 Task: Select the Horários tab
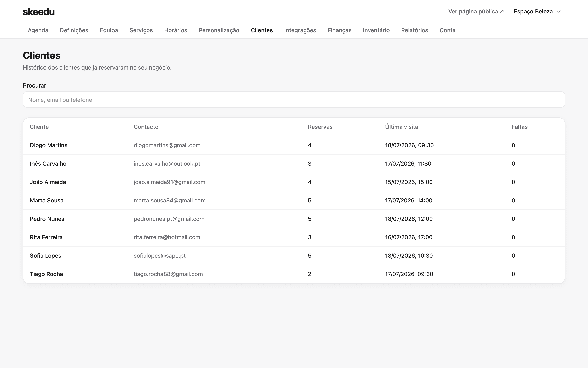tap(176, 30)
